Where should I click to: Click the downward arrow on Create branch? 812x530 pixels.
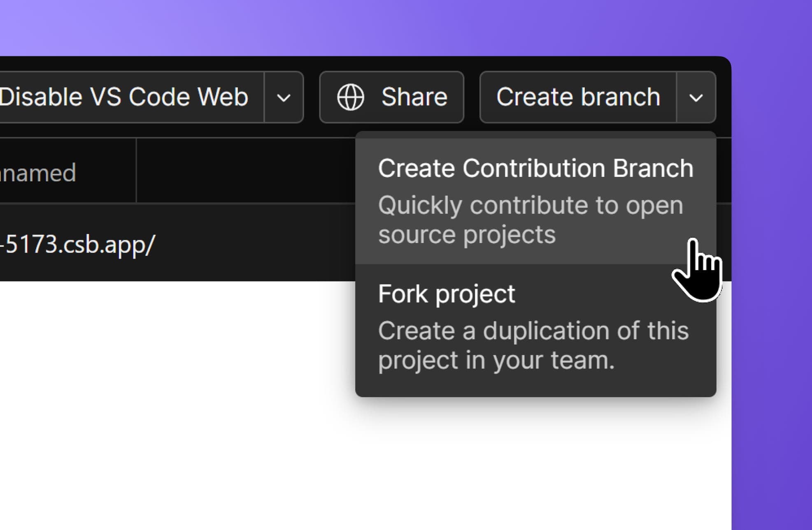[x=696, y=97]
